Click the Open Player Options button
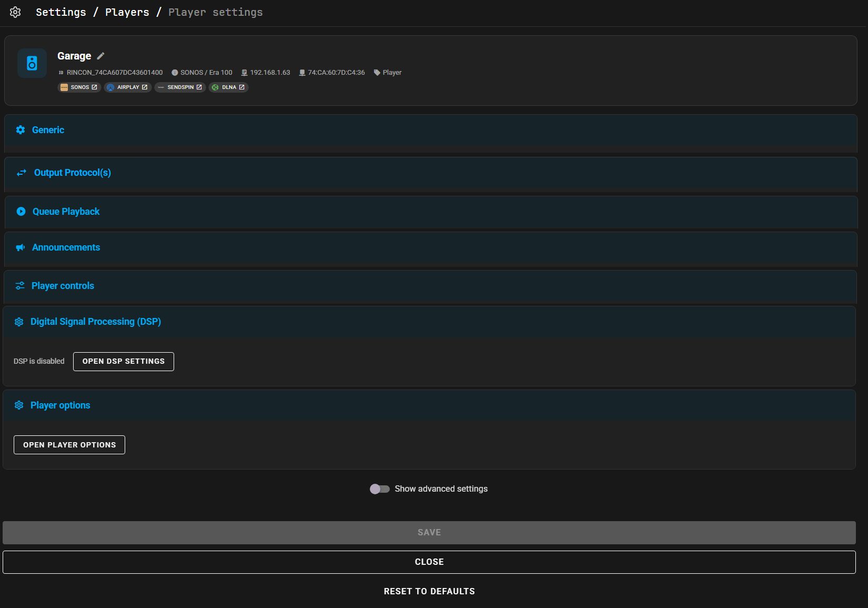This screenshot has height=608, width=868. tap(69, 445)
